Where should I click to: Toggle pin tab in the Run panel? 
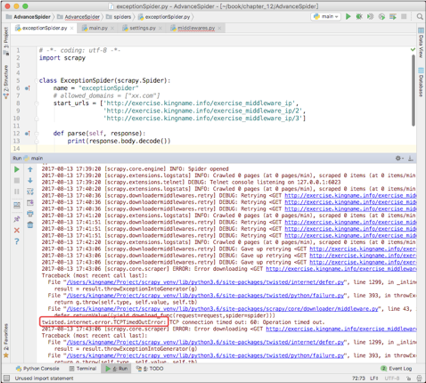click(x=17, y=219)
